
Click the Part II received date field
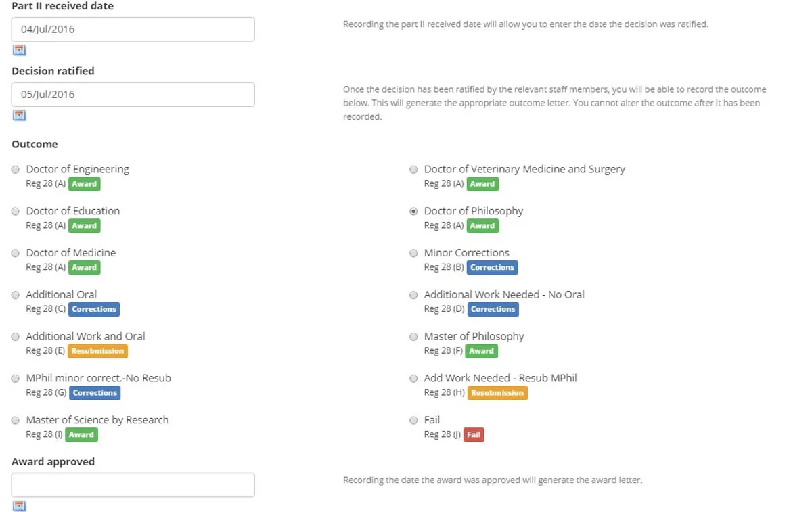[133, 29]
